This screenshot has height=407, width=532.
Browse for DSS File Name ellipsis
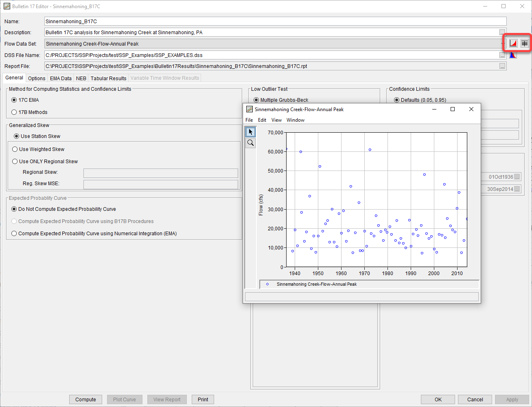click(x=502, y=55)
